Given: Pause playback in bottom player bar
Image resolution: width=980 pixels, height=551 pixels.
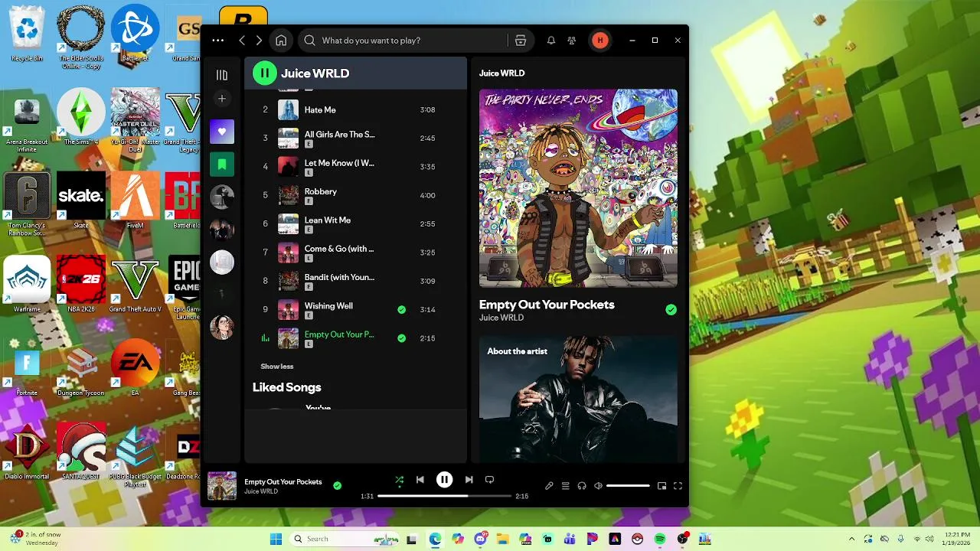Looking at the screenshot, I should pyautogui.click(x=444, y=480).
